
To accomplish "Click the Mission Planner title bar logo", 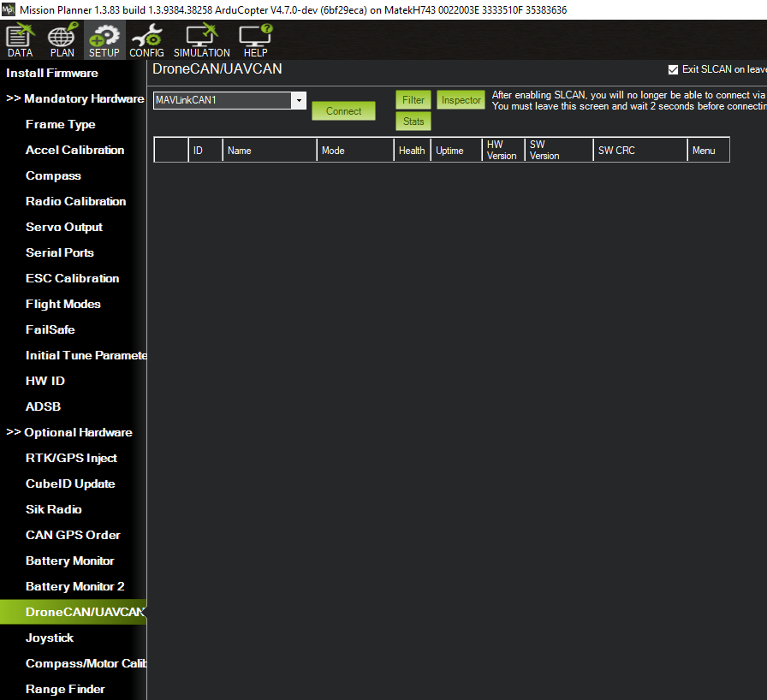I will (8, 9).
